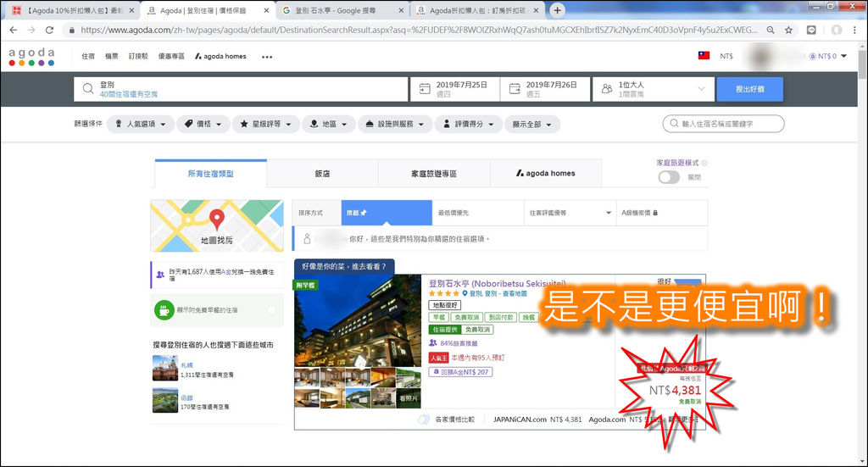Viewport: 868px width, 467px height.
Task: Expand 星級評等 filter dropdown
Action: (x=265, y=124)
